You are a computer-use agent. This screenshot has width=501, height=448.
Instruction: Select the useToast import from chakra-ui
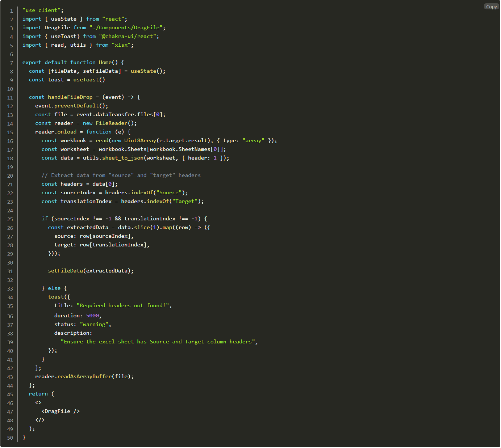pos(64,36)
